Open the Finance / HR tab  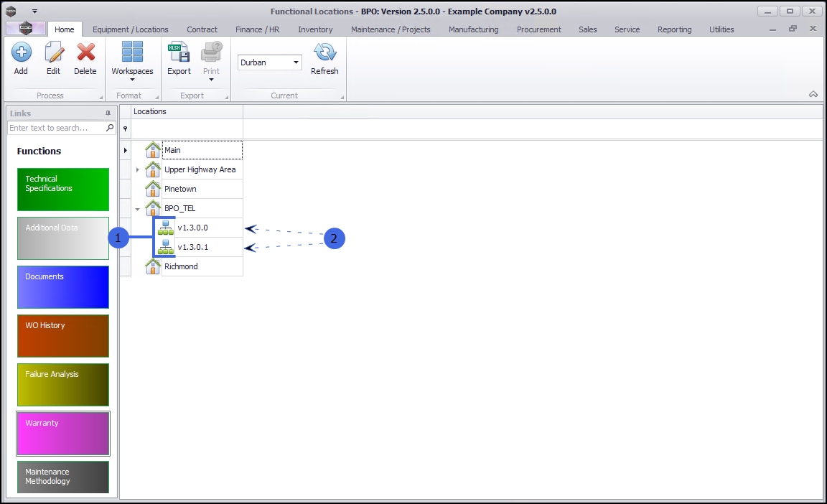click(x=258, y=29)
